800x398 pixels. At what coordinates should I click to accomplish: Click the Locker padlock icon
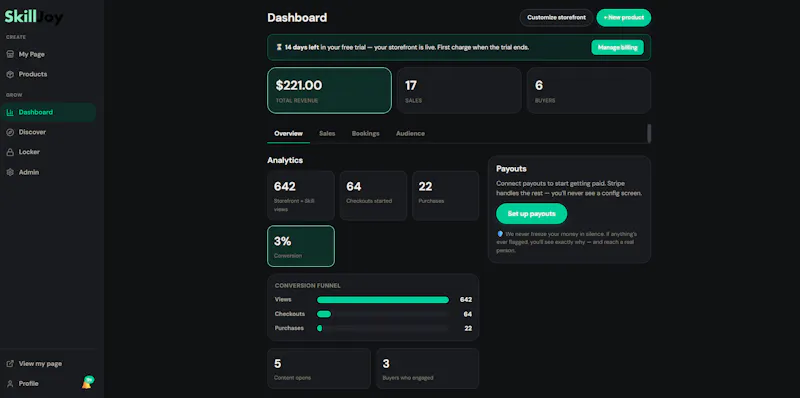[10, 152]
